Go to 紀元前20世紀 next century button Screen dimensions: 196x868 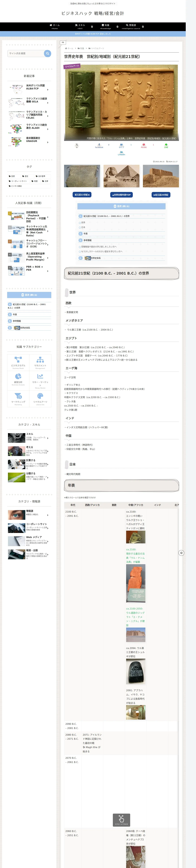coord(161,195)
